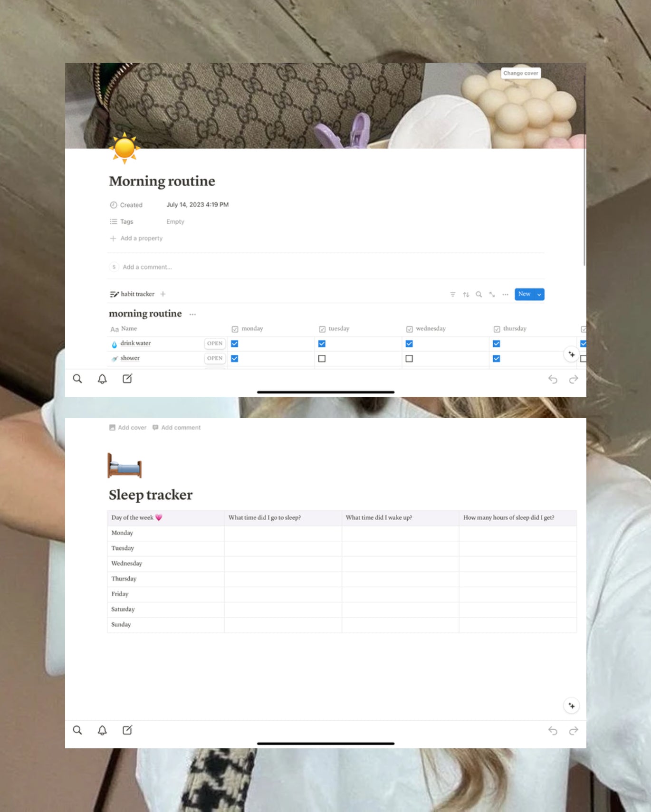Viewport: 651px width, 812px height.
Task: Uncheck drink water for monday
Action: coord(235,344)
